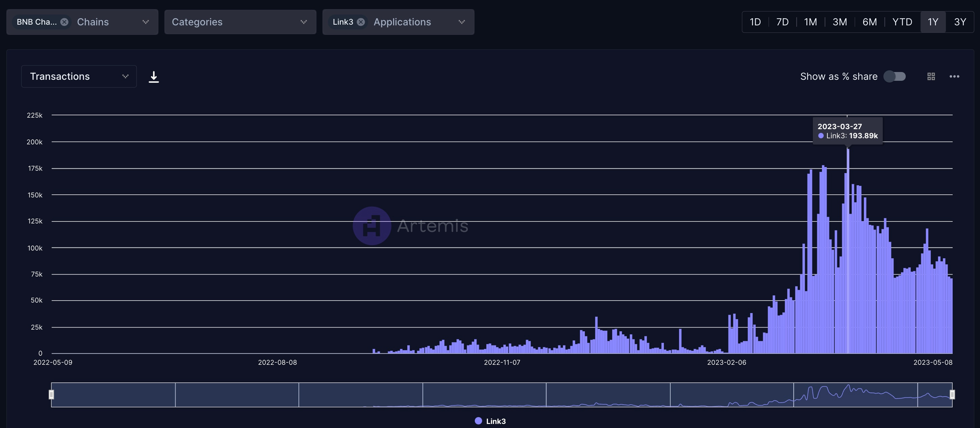Image resolution: width=980 pixels, height=428 pixels.
Task: Download chart data with the download icon
Action: [x=154, y=76]
